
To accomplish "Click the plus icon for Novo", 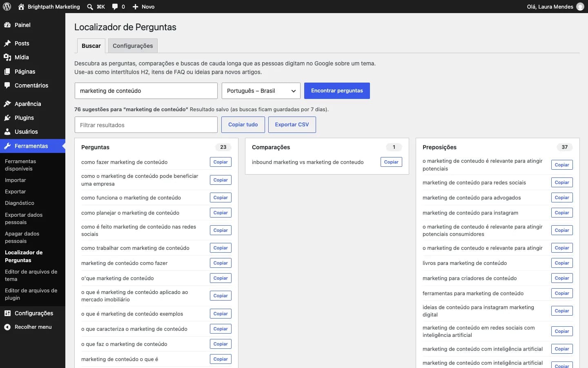I will 136,7.
